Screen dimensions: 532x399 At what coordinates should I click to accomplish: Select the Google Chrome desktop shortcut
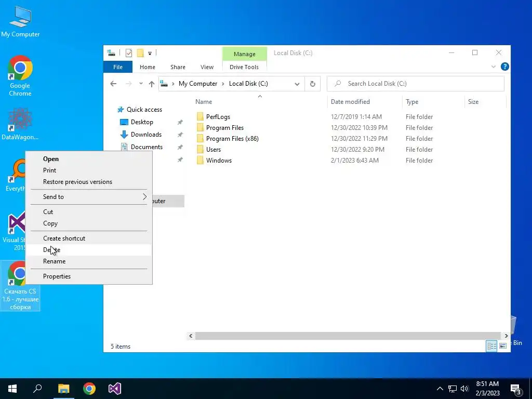coord(20,76)
